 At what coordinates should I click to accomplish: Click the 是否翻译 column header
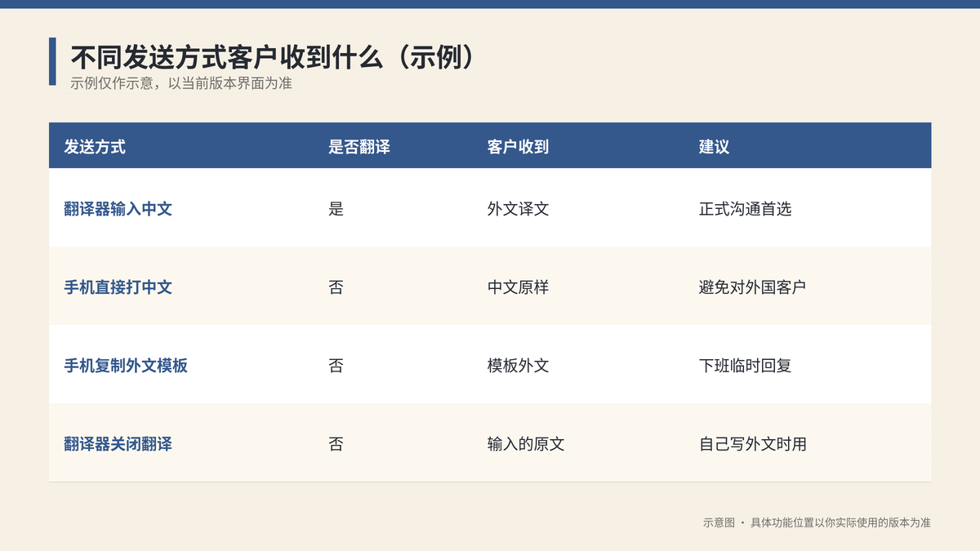[359, 147]
